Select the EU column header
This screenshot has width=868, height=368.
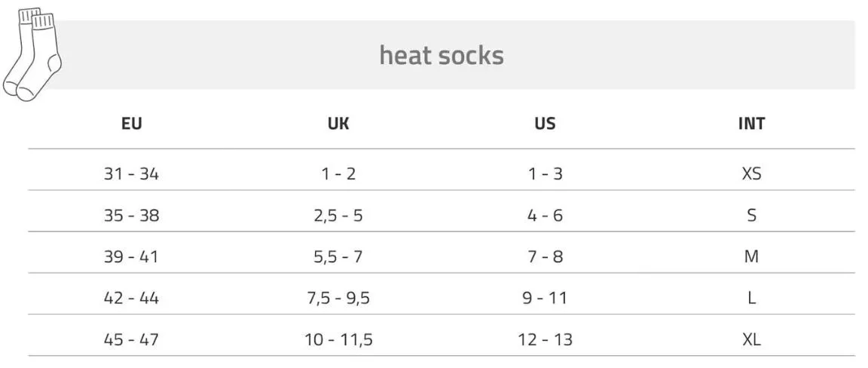click(x=132, y=124)
